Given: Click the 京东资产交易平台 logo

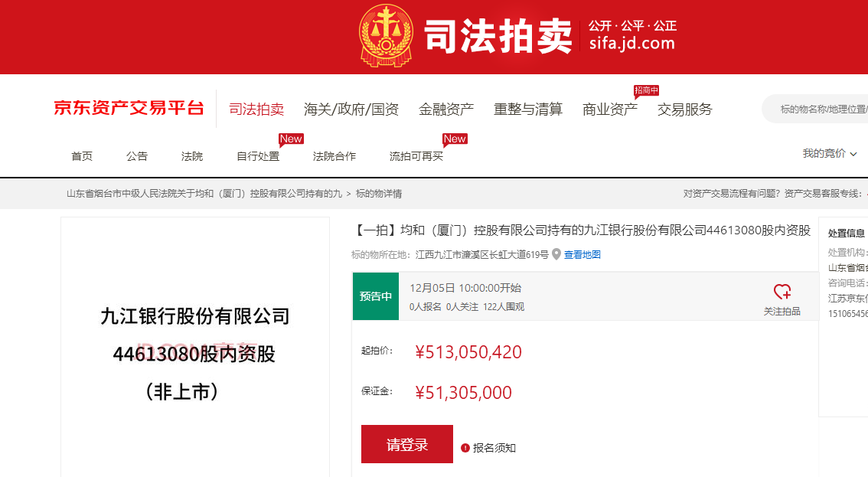Looking at the screenshot, I should pyautogui.click(x=128, y=108).
